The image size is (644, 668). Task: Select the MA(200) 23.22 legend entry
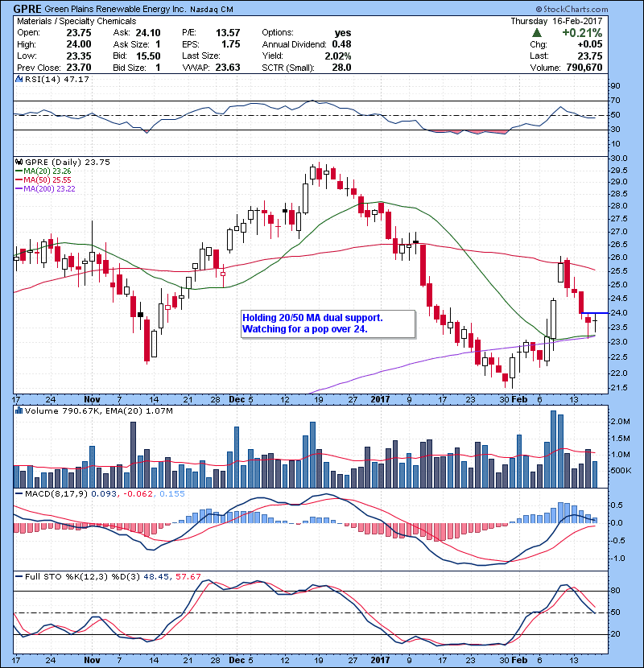(x=46, y=188)
